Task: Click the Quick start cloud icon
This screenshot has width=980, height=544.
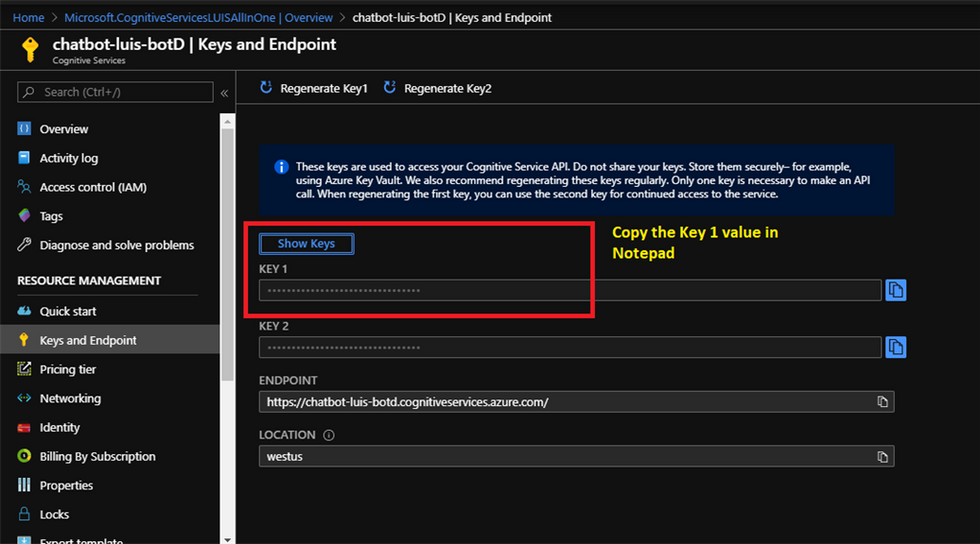Action: (24, 311)
